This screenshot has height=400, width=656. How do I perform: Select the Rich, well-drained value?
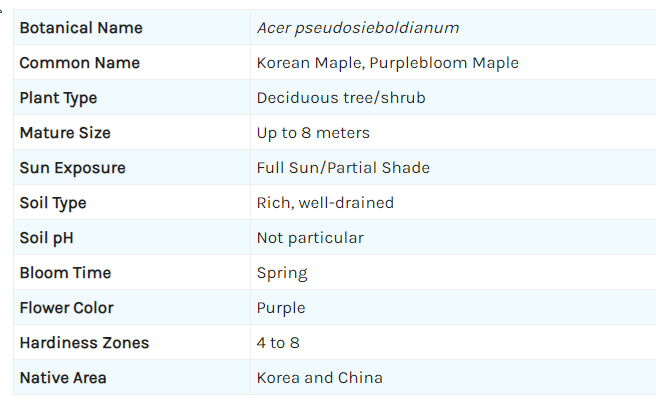coord(325,203)
